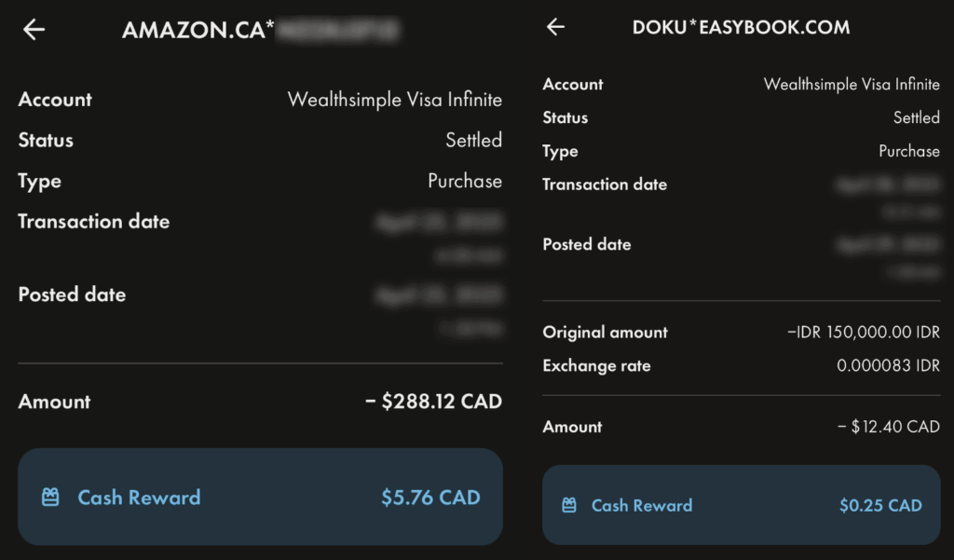Click the blurred Transaction date on Amazon screen
The height and width of the screenshot is (560, 954).
440,222
